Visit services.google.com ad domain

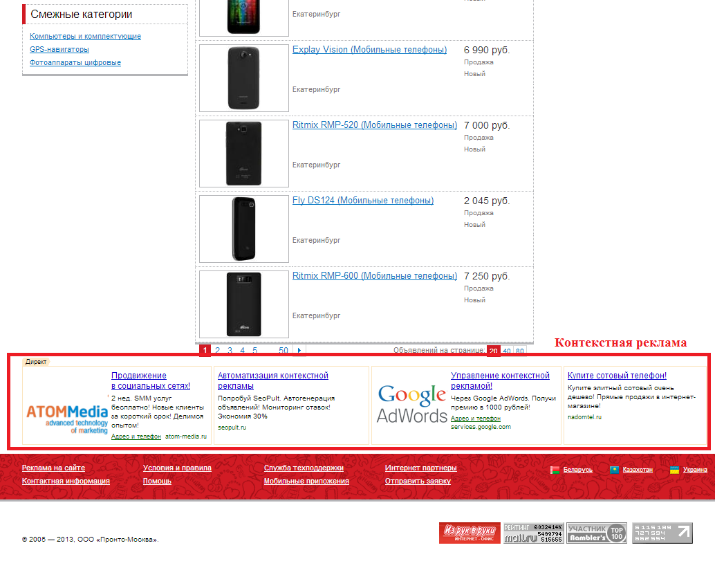[481, 427]
